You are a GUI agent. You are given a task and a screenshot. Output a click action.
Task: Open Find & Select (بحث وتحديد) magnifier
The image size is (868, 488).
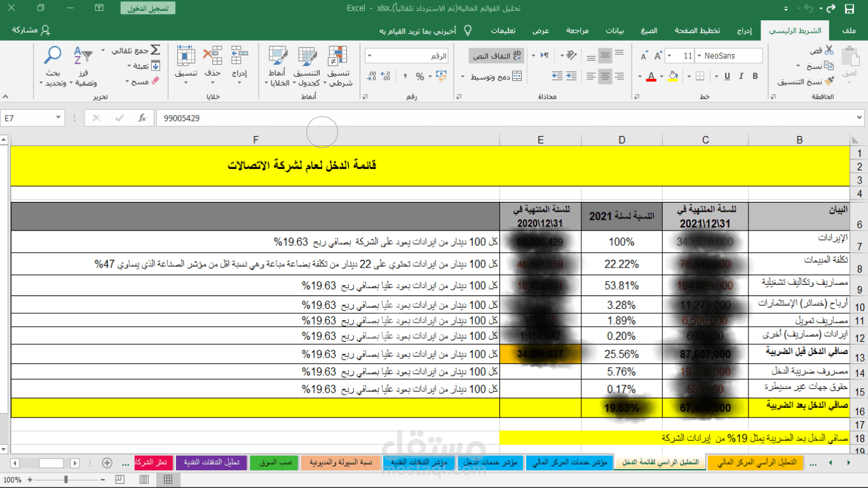click(52, 66)
